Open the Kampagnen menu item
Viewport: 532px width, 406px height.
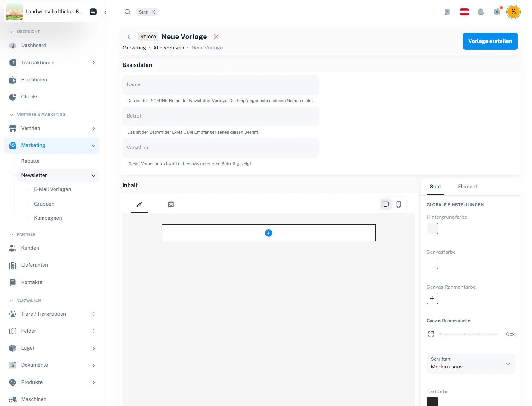pos(48,218)
